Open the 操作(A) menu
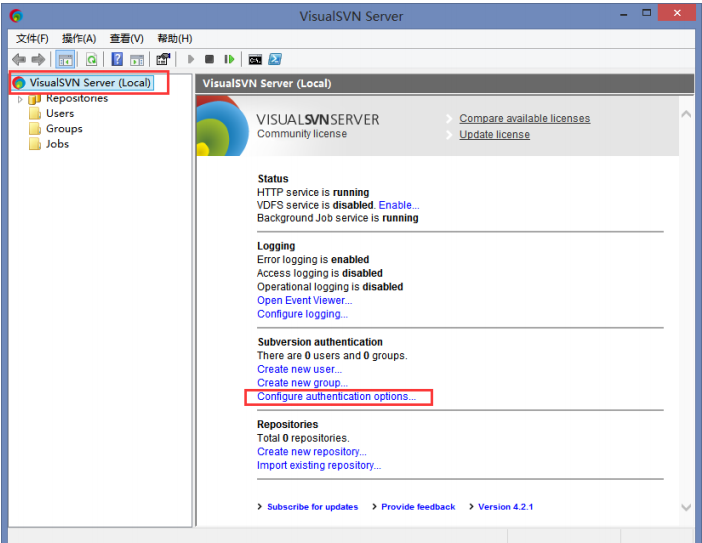The width and height of the screenshot is (702, 543). 79,38
